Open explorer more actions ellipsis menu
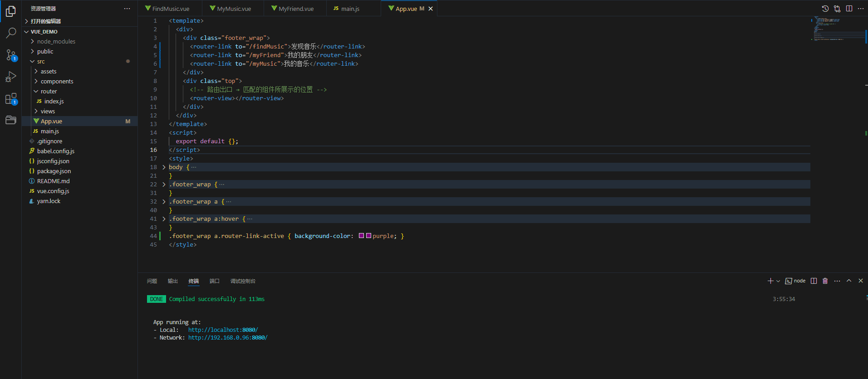Viewport: 868px width, 379px height. tap(127, 9)
